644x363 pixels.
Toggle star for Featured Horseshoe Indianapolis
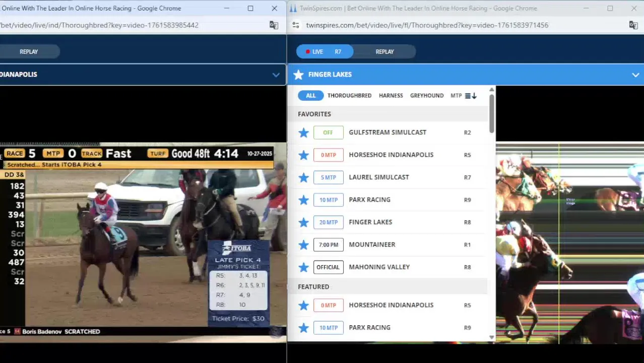tap(303, 305)
